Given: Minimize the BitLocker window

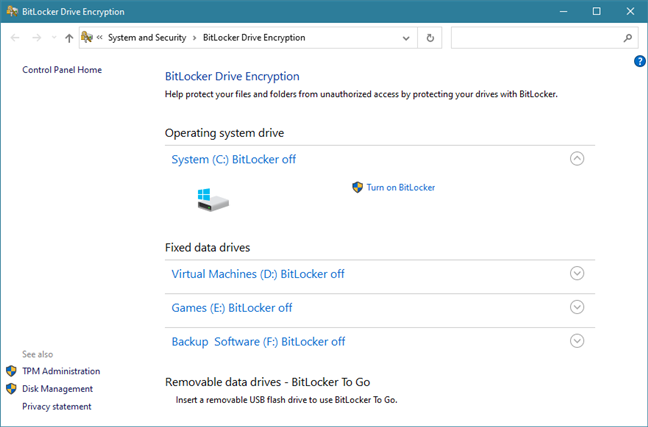Looking at the screenshot, I should tap(563, 12).
